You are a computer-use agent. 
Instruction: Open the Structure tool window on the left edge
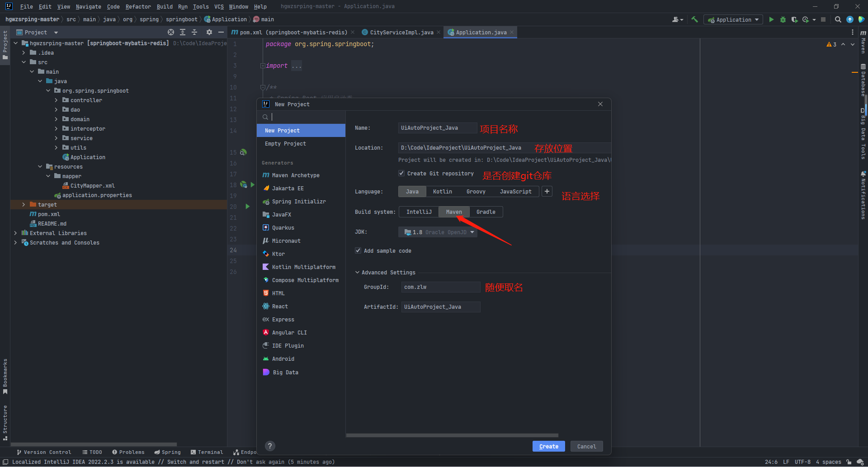point(5,423)
